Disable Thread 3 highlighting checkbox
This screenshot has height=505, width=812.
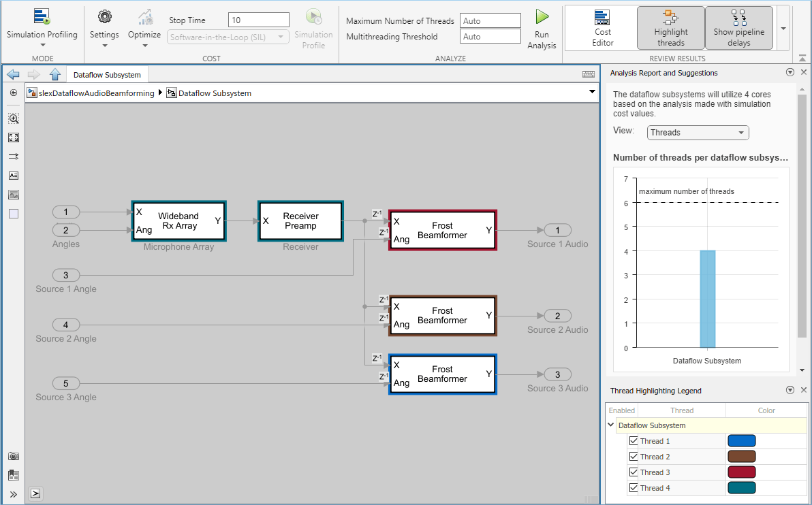click(634, 472)
